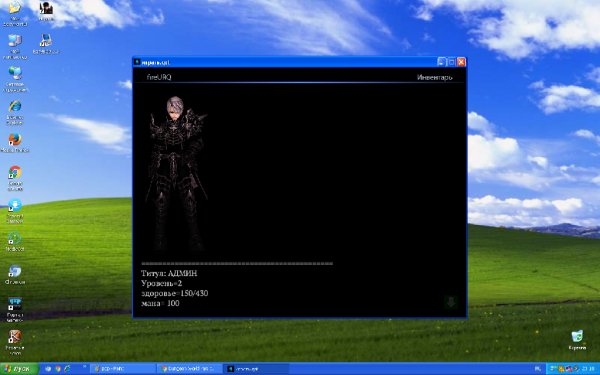Switch to the first taskbar window button

coord(122,369)
